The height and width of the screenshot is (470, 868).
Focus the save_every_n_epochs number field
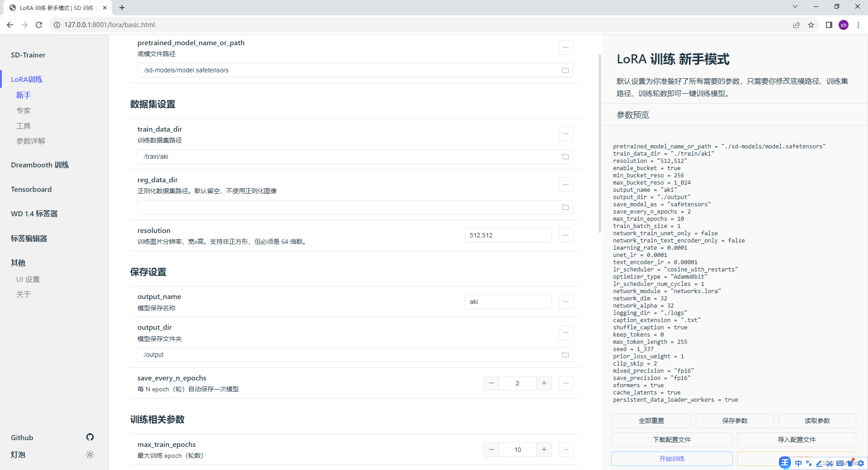[518, 383]
